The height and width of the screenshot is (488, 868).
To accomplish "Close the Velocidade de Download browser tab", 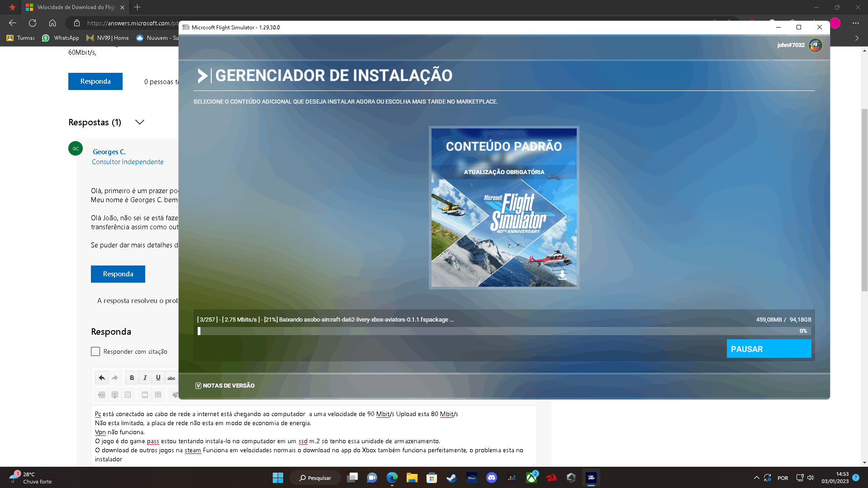I will click(122, 7).
